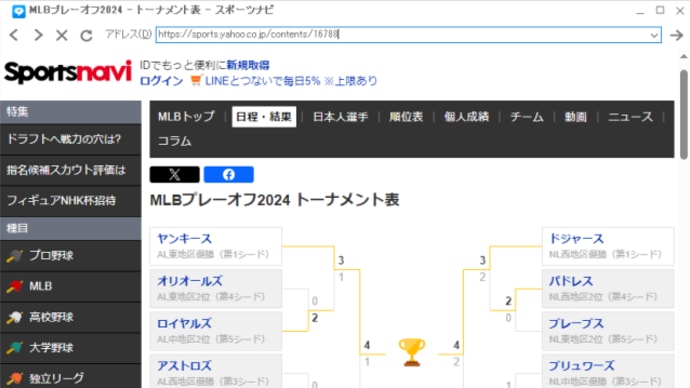Image resolution: width=690 pixels, height=388 pixels.
Task: Click the 独立リーグ icon in sidebar
Action: [x=15, y=378]
